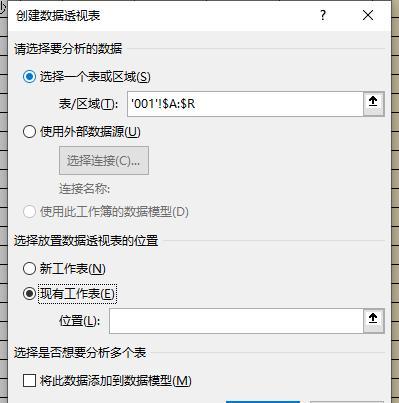Image resolution: width=399 pixels, height=403 pixels.
Task: Click the 位置(L): label text
Action: (79, 321)
